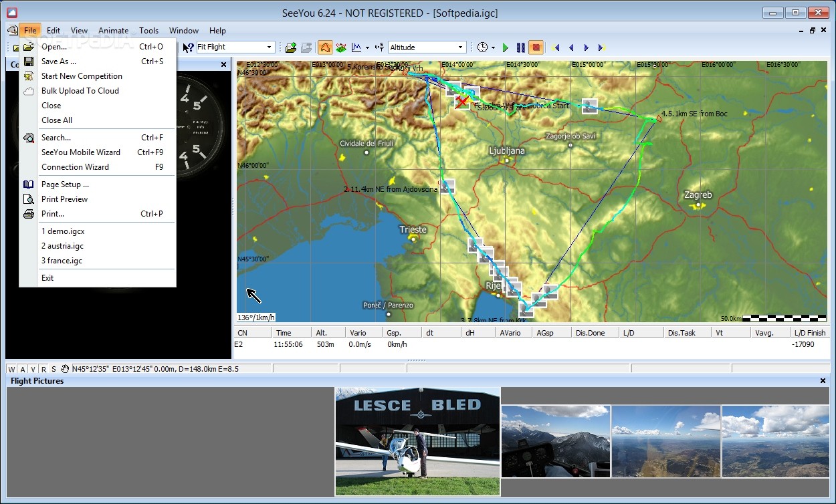Toggle the W status bar button
The height and width of the screenshot is (504, 836).
point(12,369)
